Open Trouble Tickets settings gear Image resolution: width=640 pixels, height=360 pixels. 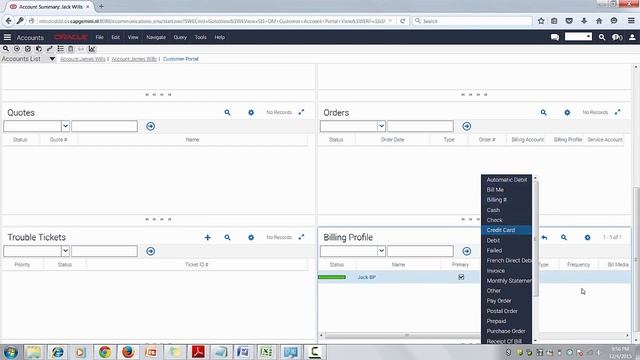(x=251, y=237)
